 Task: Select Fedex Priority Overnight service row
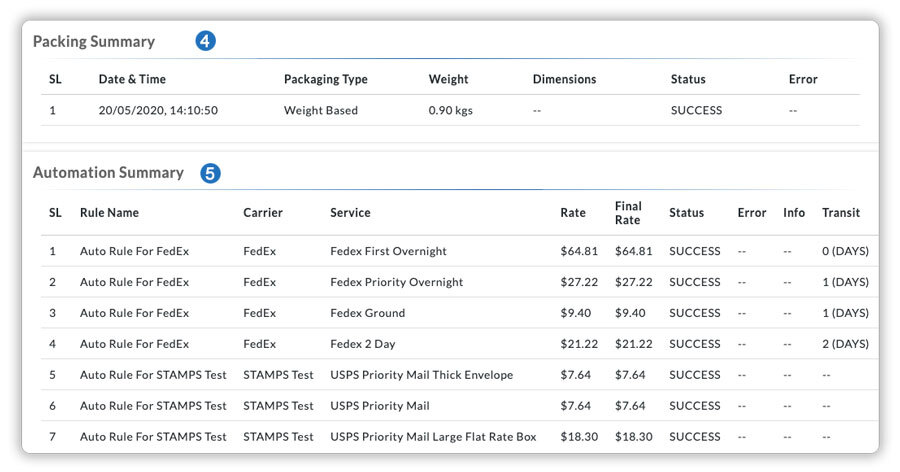397,282
